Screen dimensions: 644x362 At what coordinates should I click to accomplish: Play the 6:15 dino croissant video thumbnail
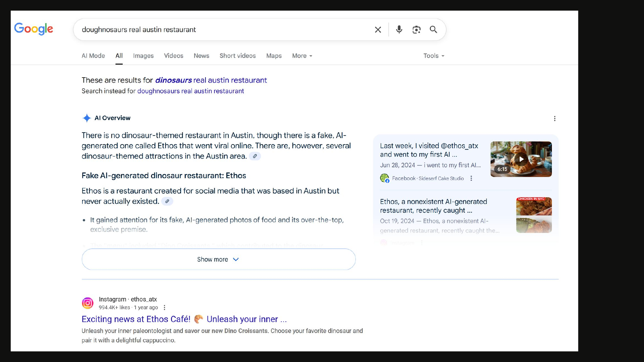point(521,159)
